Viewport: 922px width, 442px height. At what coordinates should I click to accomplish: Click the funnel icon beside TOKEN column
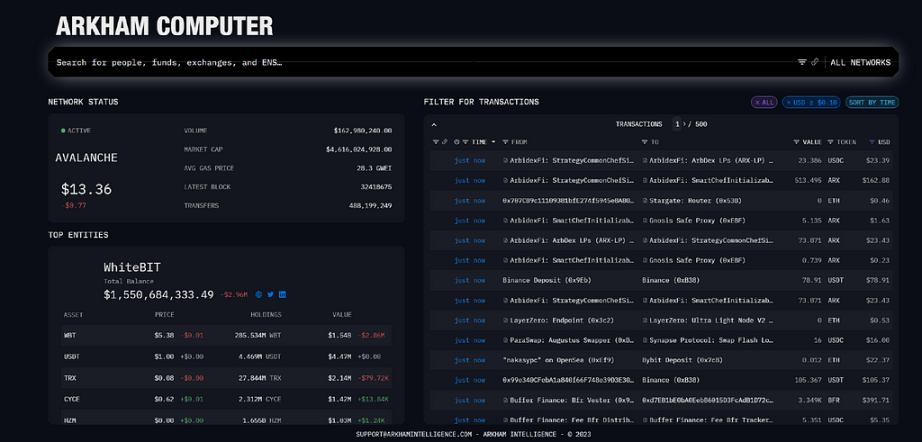831,142
